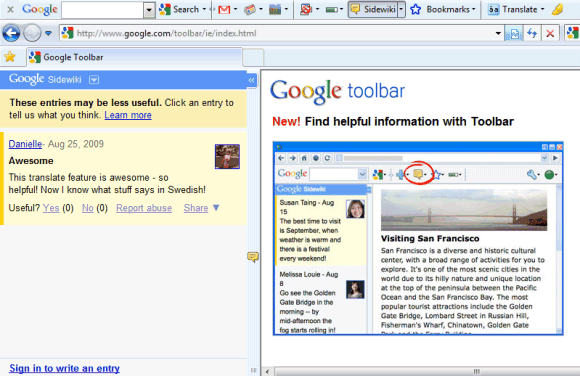The width and height of the screenshot is (580, 376).
Task: Open Danielle's profile link
Action: (x=25, y=144)
